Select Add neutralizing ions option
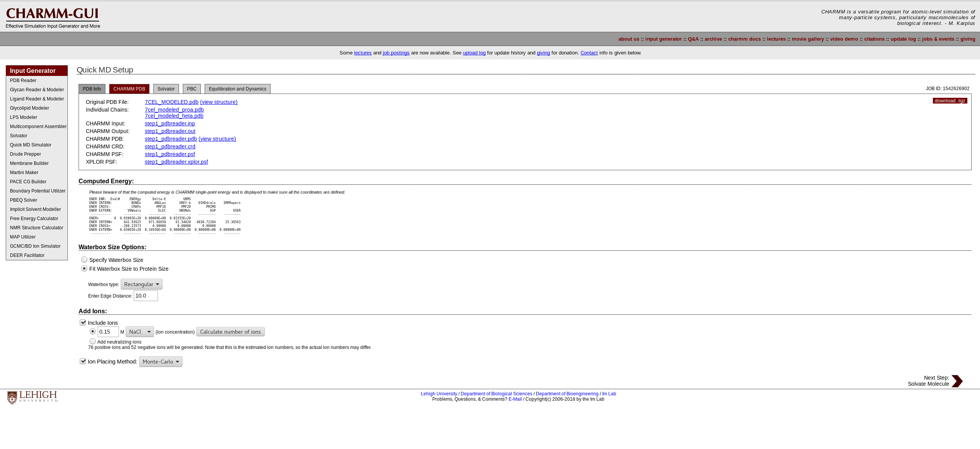Image resolution: width=980 pixels, height=449 pixels. [93, 341]
